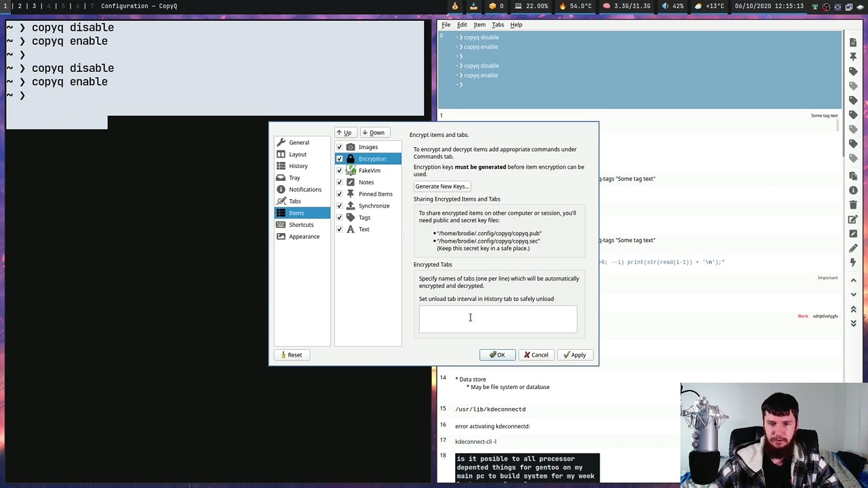This screenshot has height=488, width=868.
Task: Switch to the Appearance settings page
Action: [304, 236]
